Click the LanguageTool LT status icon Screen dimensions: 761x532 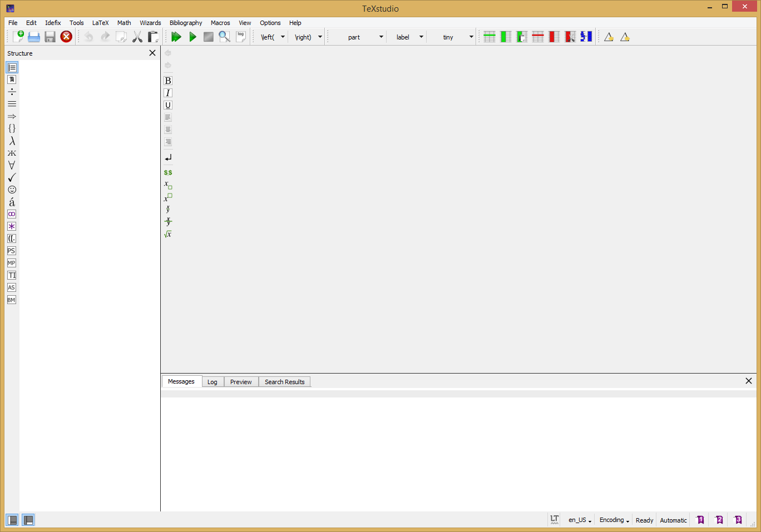coord(554,520)
